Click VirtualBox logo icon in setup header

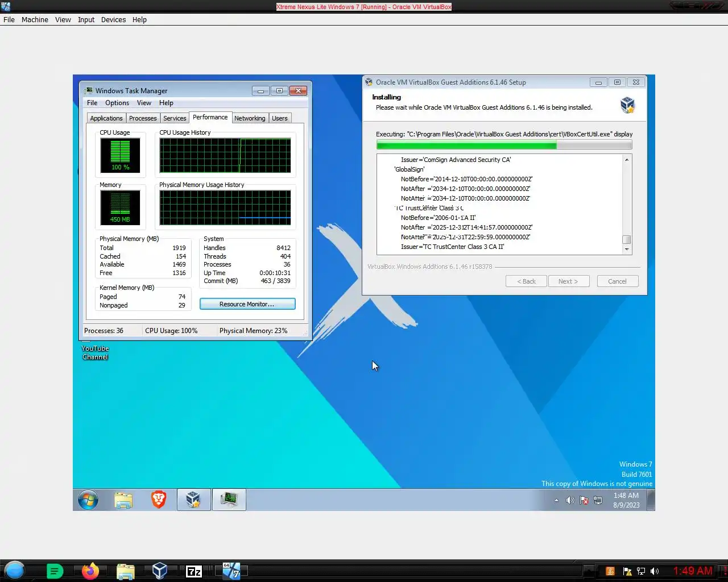[x=627, y=105]
